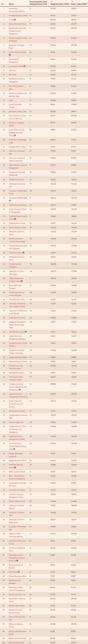Sort by Environmental, social and governance rank
This screenshot has height=644, width=88.
click(48, 4)
